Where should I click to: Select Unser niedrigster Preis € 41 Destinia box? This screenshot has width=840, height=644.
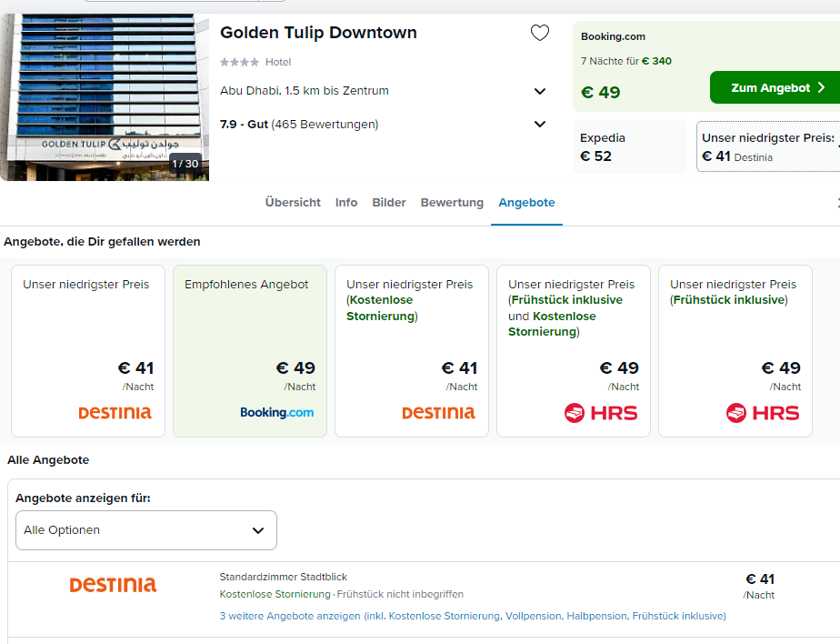pyautogui.click(x=768, y=146)
